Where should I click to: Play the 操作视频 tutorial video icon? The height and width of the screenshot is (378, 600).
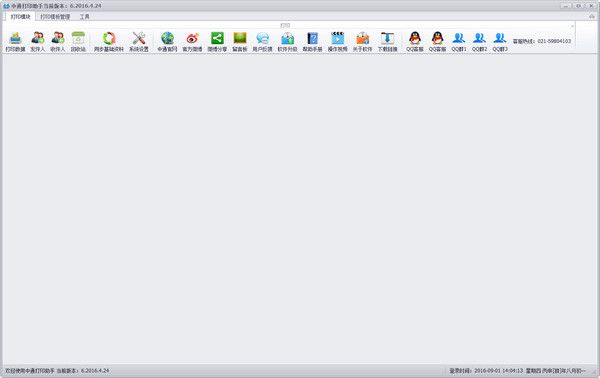pyautogui.click(x=338, y=42)
